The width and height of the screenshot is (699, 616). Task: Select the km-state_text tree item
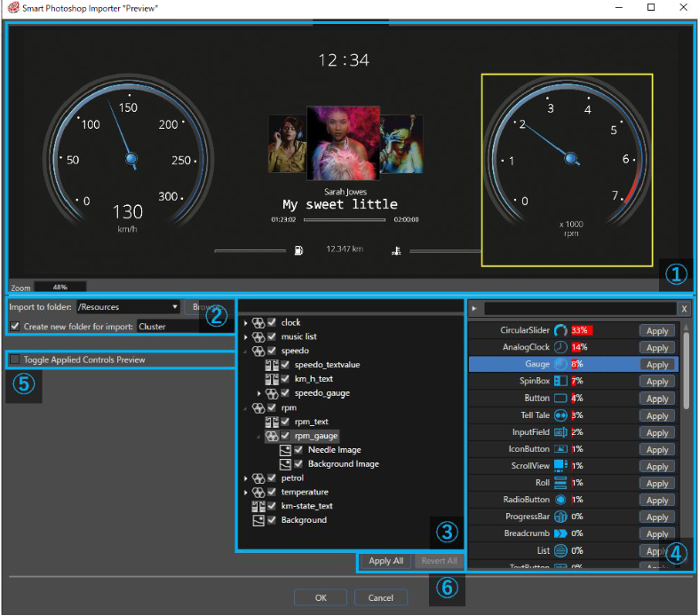[x=306, y=506]
